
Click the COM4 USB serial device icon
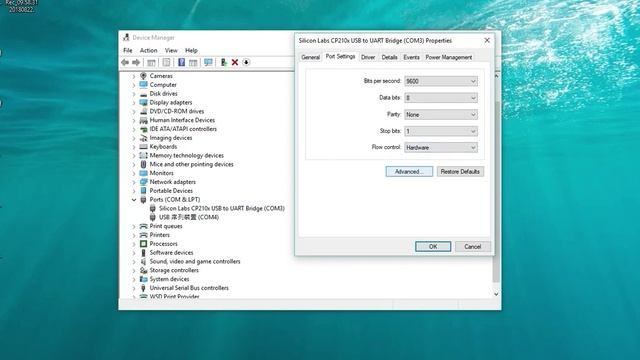pos(153,217)
